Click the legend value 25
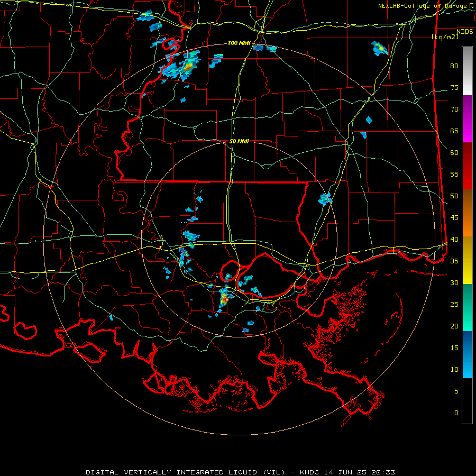This screenshot has width=476, height=476. point(454,305)
